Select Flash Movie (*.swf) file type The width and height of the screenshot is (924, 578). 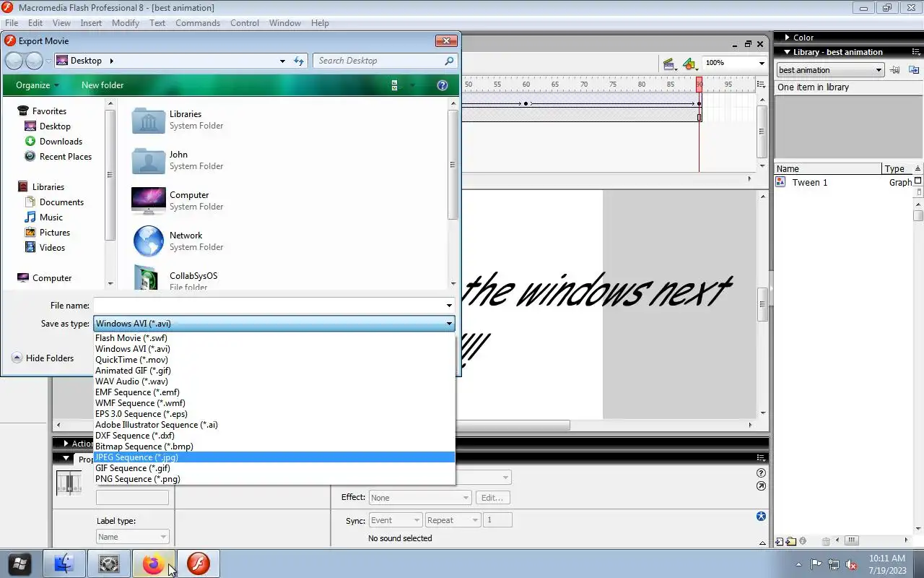274,337
